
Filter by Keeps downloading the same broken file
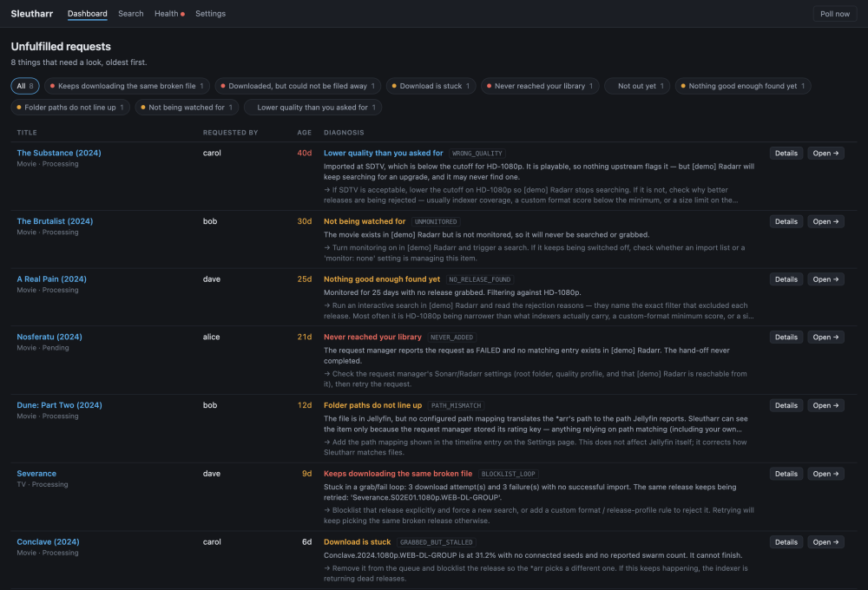[127, 86]
